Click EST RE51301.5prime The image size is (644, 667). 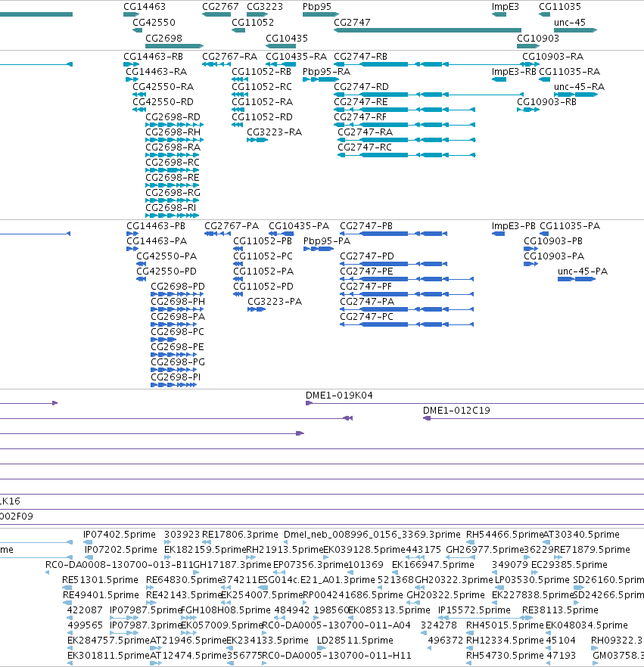point(100,580)
